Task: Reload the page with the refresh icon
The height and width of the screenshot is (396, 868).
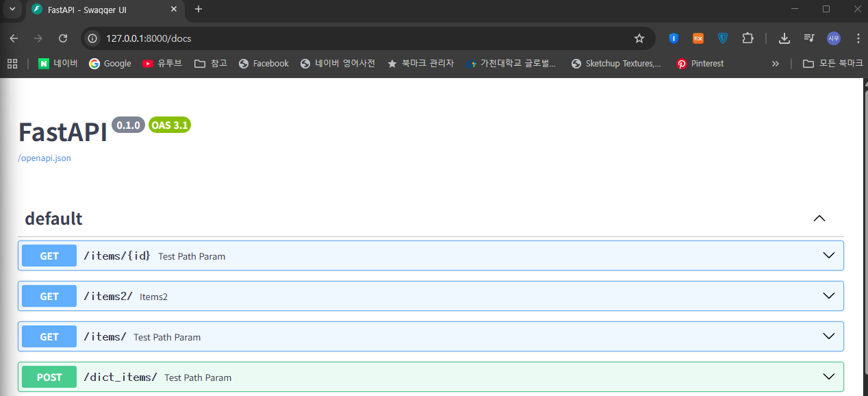Action: (x=63, y=38)
